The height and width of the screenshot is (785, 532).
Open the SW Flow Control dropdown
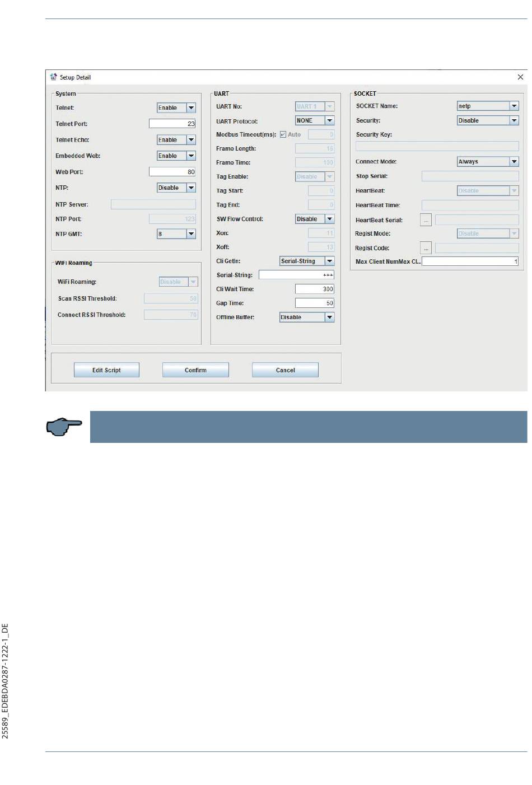315,219
